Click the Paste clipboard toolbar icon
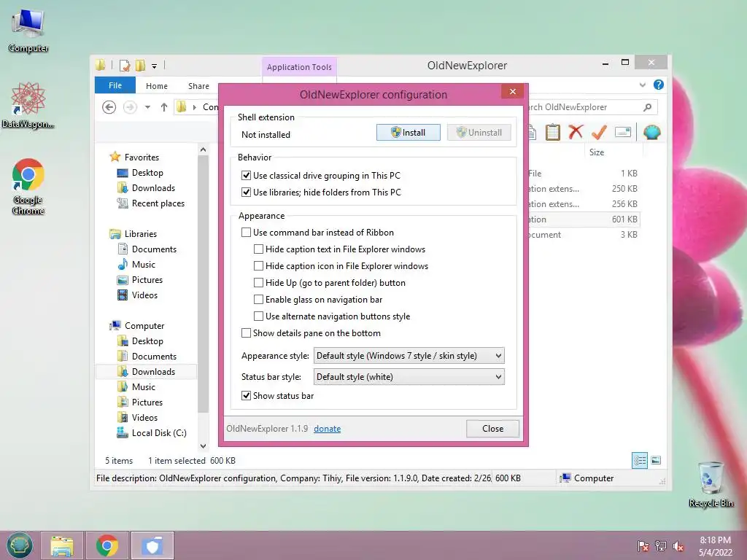Viewport: 747px width, 560px height. pos(553,132)
